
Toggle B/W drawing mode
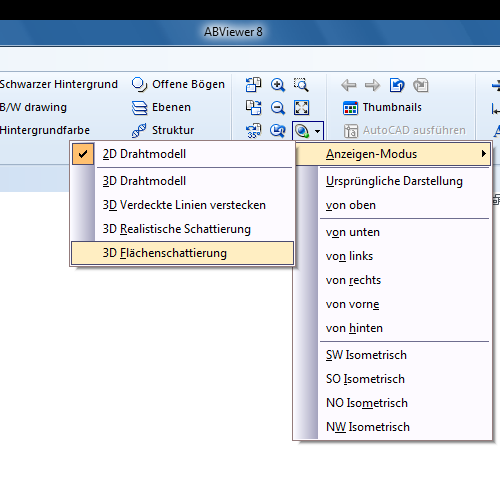(33, 107)
